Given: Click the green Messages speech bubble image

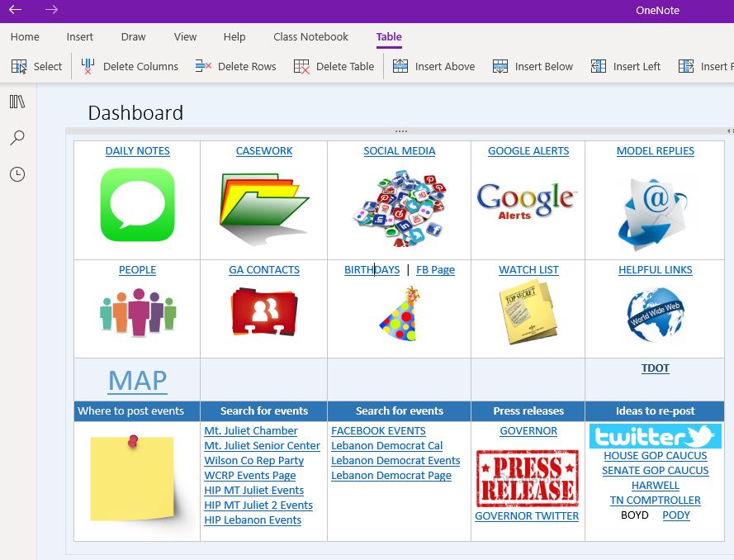Looking at the screenshot, I should [x=138, y=205].
